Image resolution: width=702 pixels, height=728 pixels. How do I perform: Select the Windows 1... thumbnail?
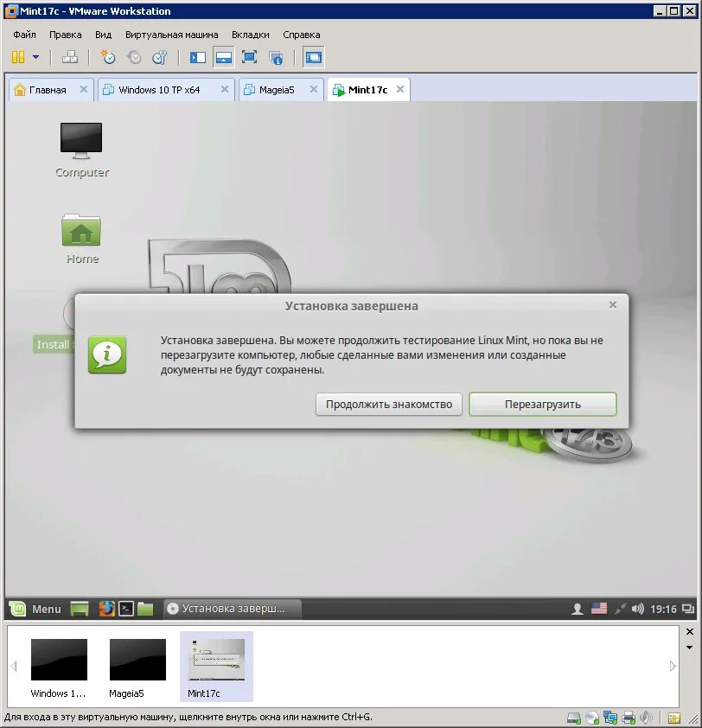[59, 667]
